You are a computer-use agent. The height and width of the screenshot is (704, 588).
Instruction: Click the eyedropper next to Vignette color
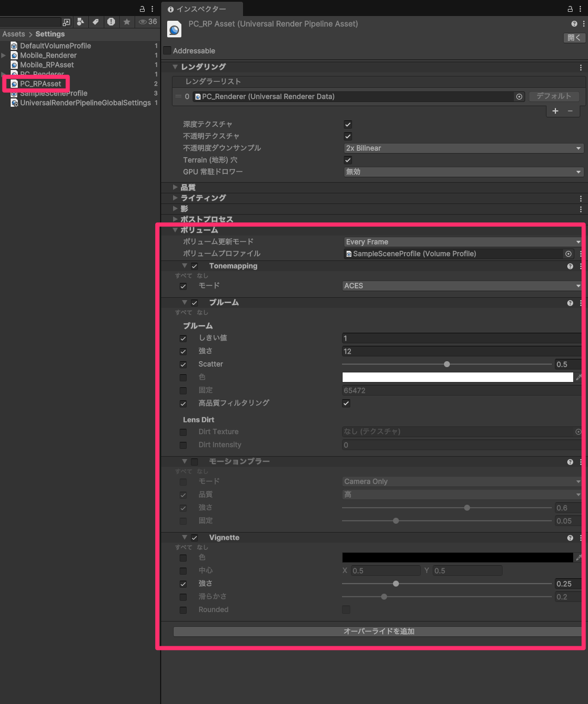(579, 558)
